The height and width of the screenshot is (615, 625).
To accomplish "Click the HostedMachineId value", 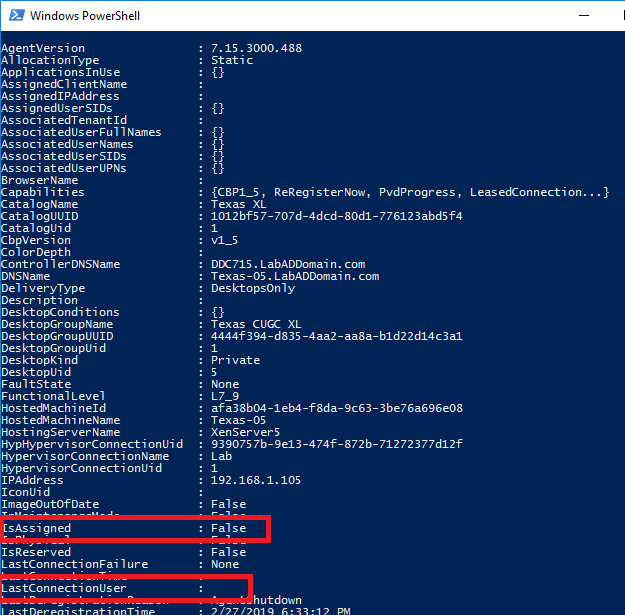I will pyautogui.click(x=337, y=408).
